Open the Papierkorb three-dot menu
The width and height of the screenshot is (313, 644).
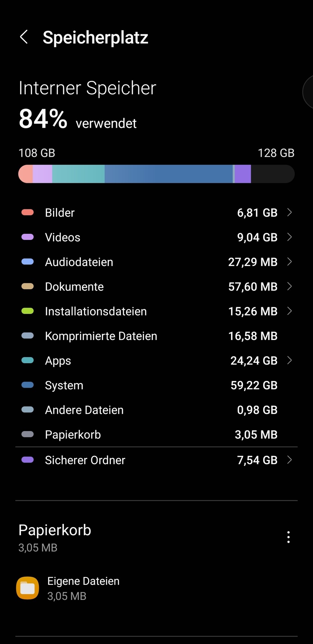pos(289,537)
